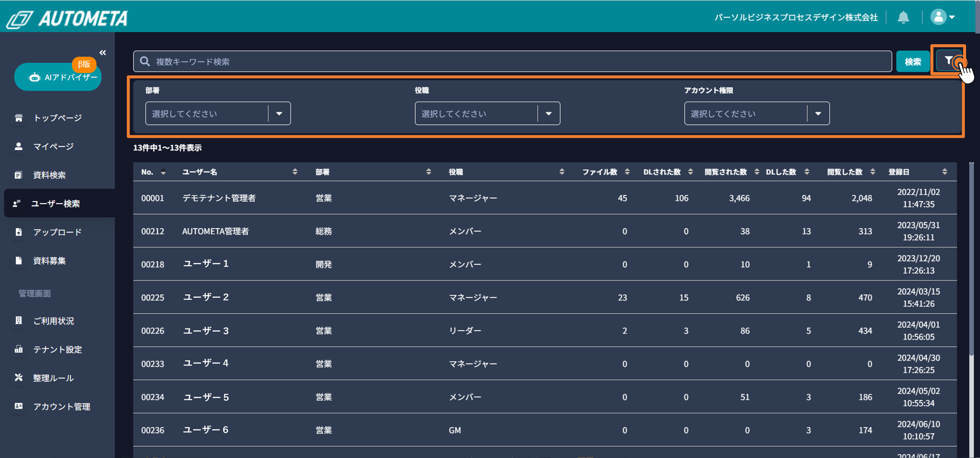Open テナント設定 menu item

(x=58, y=349)
